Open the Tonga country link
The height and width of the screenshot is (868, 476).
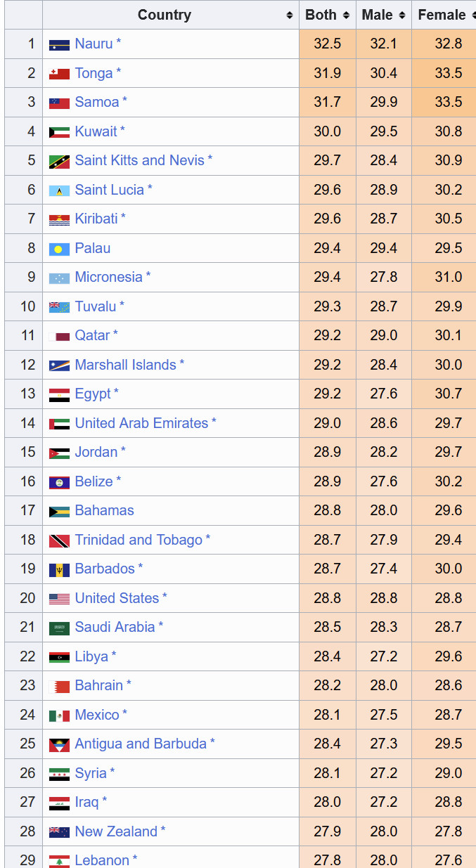tap(94, 73)
